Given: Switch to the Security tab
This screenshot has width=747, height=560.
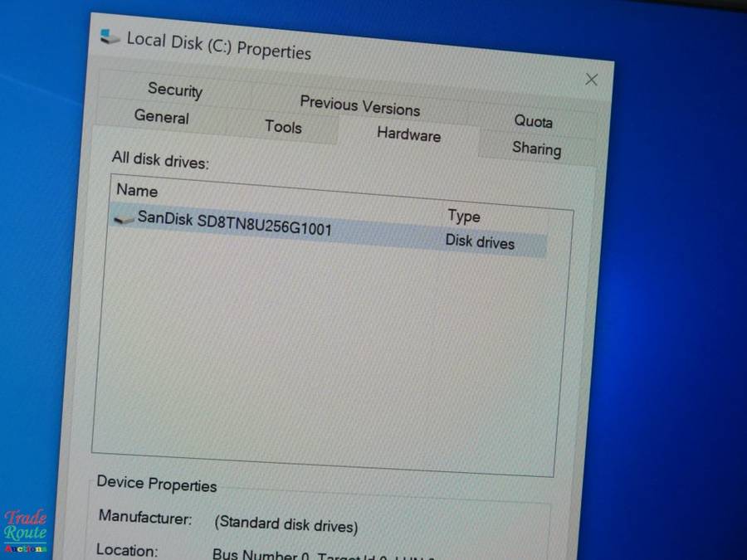Looking at the screenshot, I should tap(174, 90).
